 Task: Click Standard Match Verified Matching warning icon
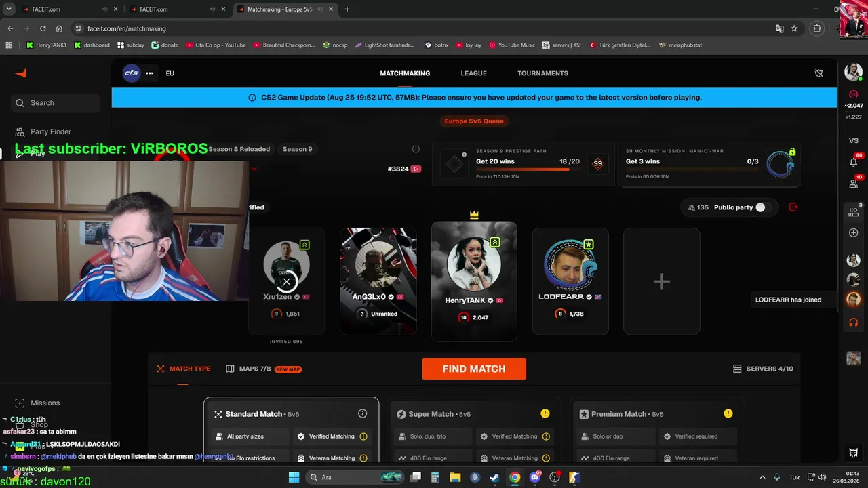(363, 436)
